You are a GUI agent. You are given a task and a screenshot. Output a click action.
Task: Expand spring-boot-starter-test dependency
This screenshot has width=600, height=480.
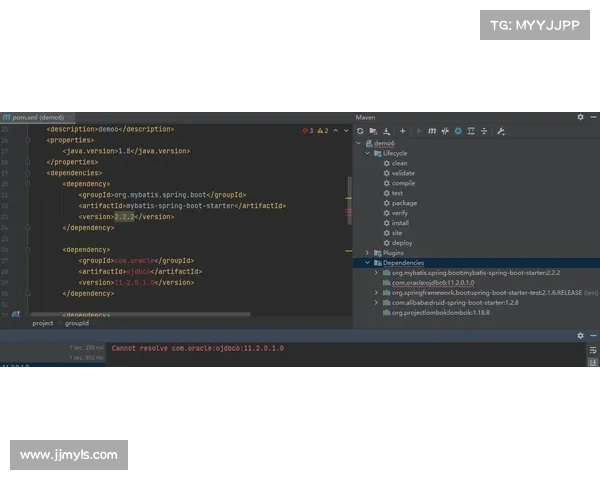tap(376, 292)
